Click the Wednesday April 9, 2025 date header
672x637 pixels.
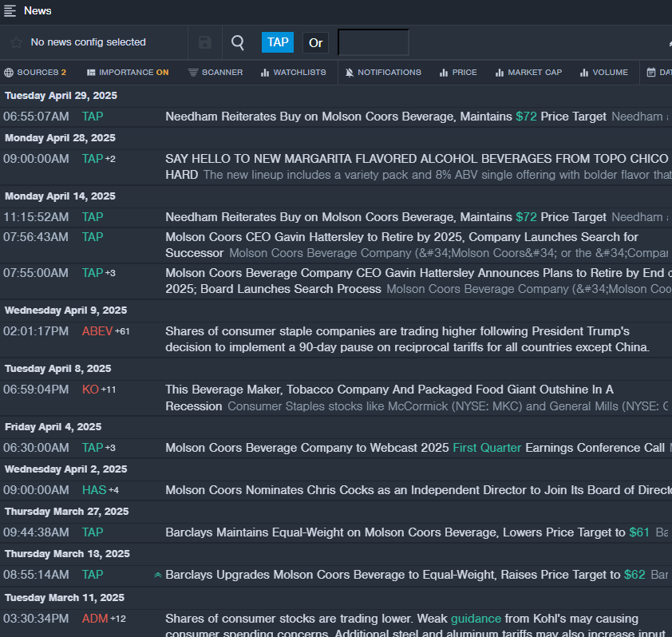point(65,311)
